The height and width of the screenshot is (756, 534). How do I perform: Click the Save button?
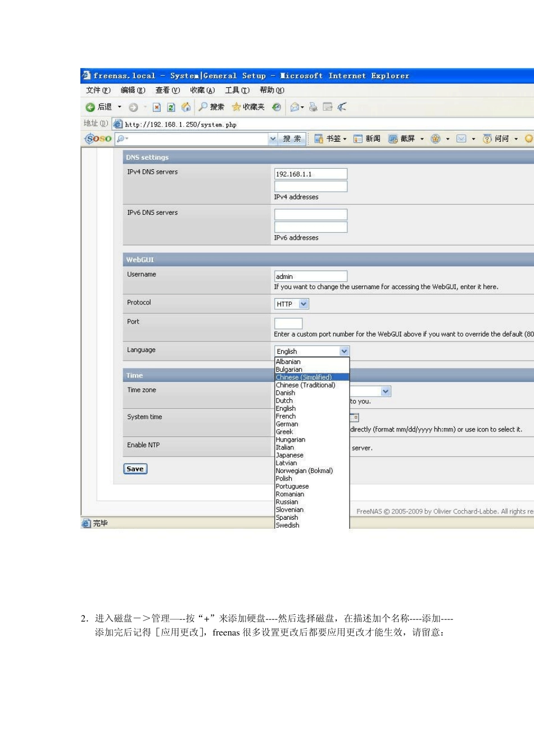135,469
